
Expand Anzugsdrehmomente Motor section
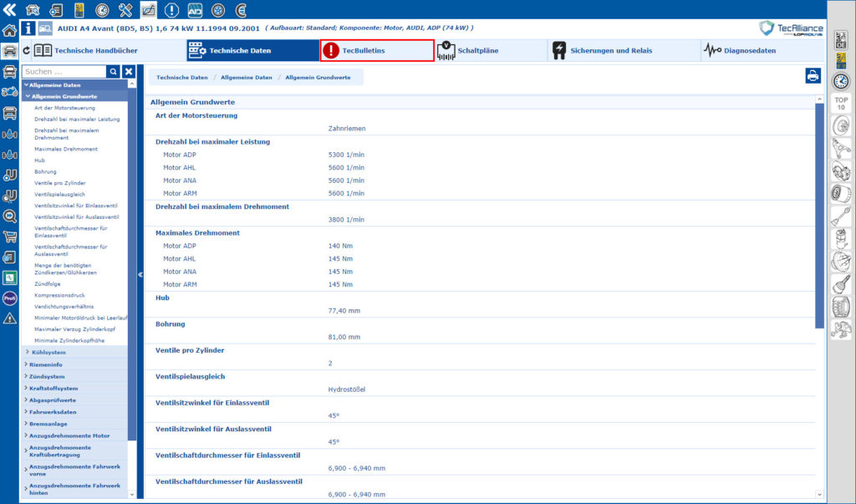click(74, 435)
